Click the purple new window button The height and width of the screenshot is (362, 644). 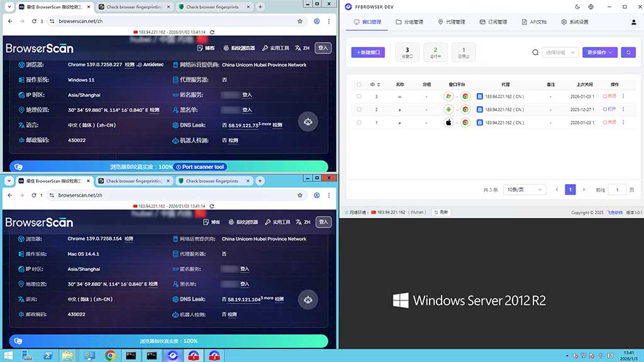pyautogui.click(x=368, y=53)
